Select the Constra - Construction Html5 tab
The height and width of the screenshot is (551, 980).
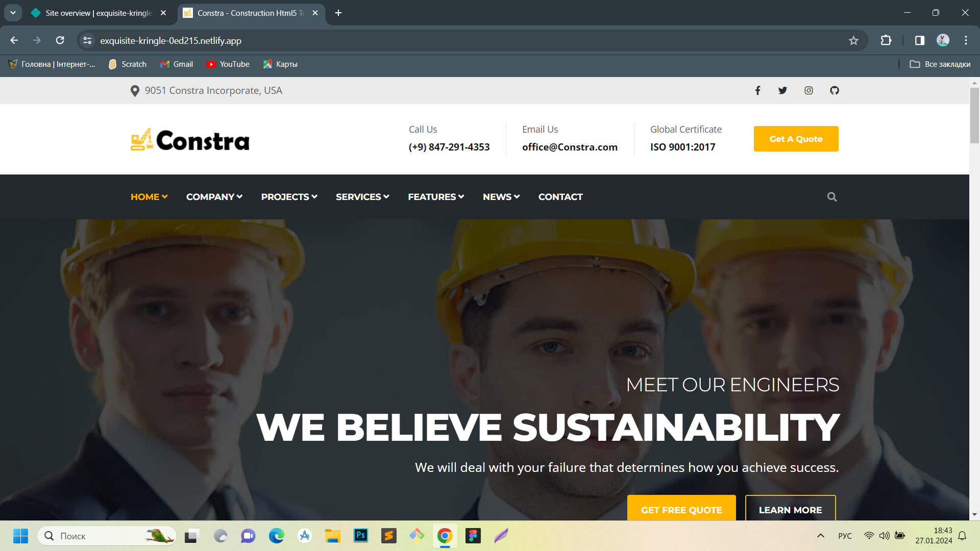251,13
